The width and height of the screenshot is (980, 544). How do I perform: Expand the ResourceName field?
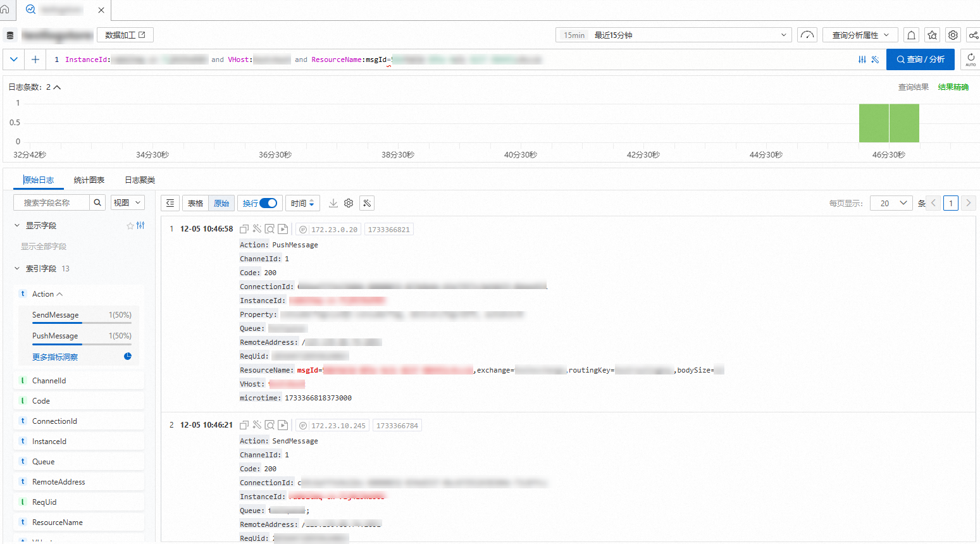[x=78, y=522]
